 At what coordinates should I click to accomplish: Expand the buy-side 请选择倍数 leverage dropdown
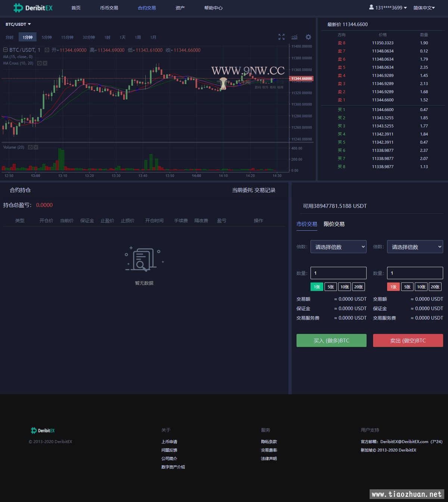[339, 247]
